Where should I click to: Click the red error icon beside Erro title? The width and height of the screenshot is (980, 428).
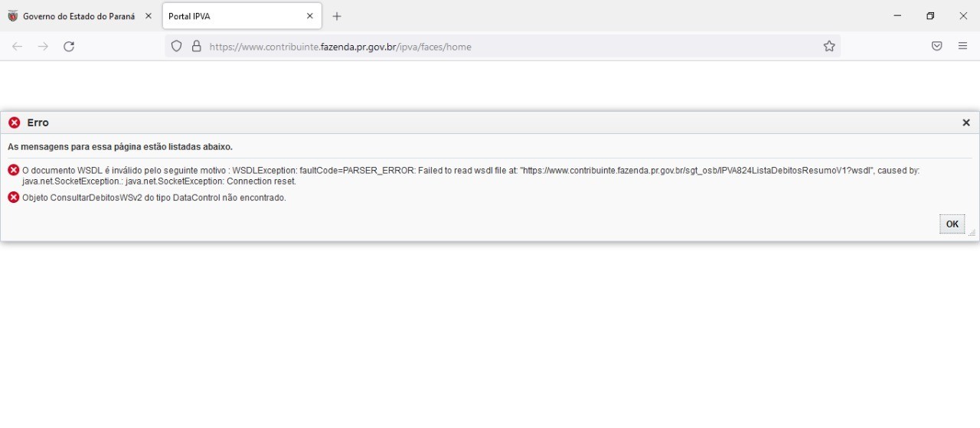click(x=14, y=123)
